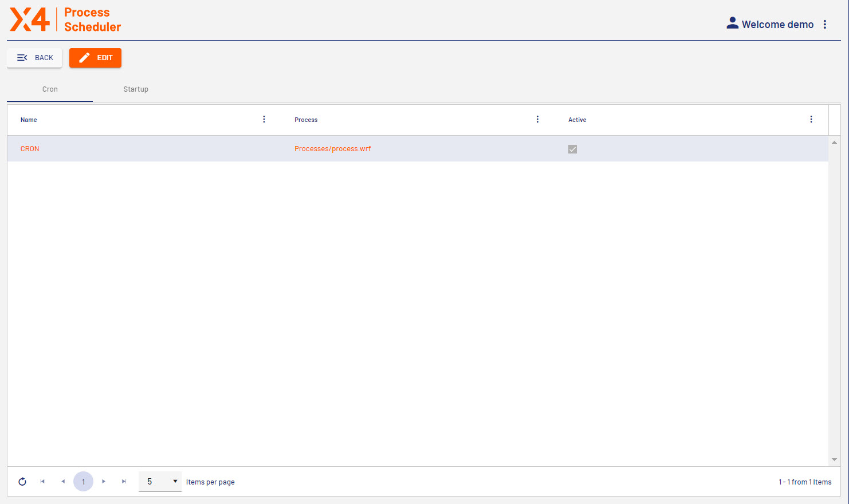Go to first page of results
This screenshot has height=504, width=849.
click(x=42, y=482)
